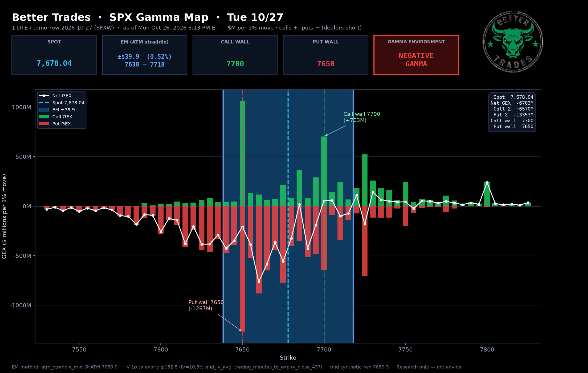The image size is (588, 373).
Task: Click the red put bar at 7660
Action: point(259,250)
